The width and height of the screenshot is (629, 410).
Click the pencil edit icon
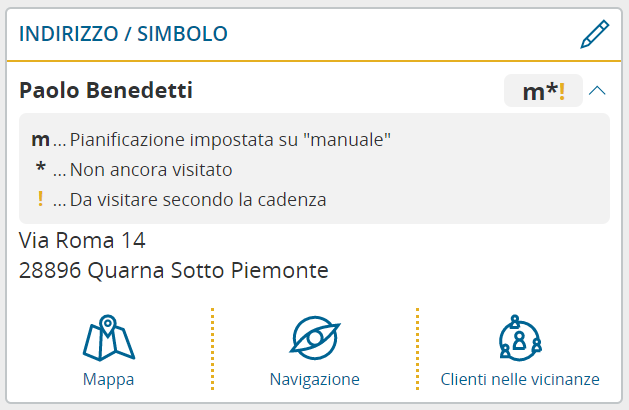(x=595, y=34)
